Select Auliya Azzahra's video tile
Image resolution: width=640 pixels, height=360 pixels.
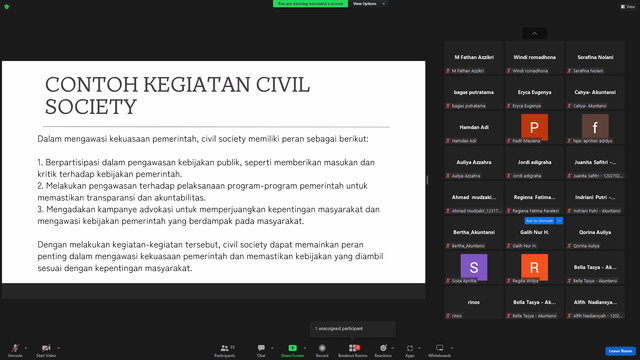pyautogui.click(x=474, y=162)
